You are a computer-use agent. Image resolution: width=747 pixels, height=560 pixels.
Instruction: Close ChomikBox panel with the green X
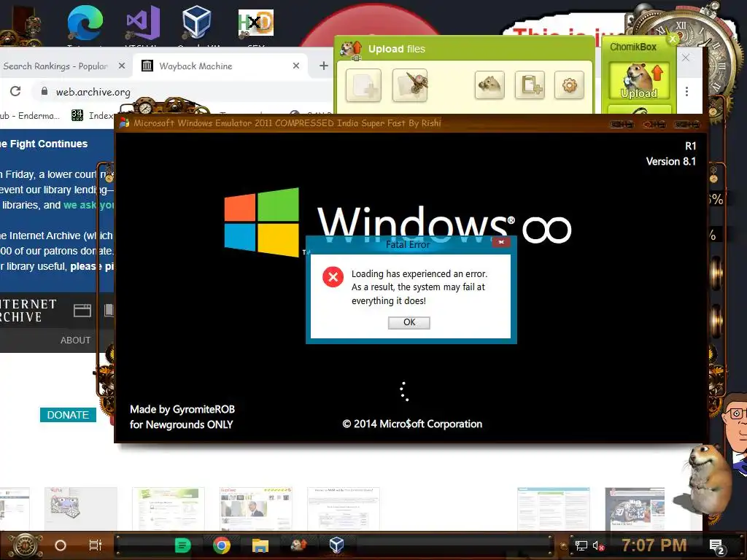click(673, 39)
